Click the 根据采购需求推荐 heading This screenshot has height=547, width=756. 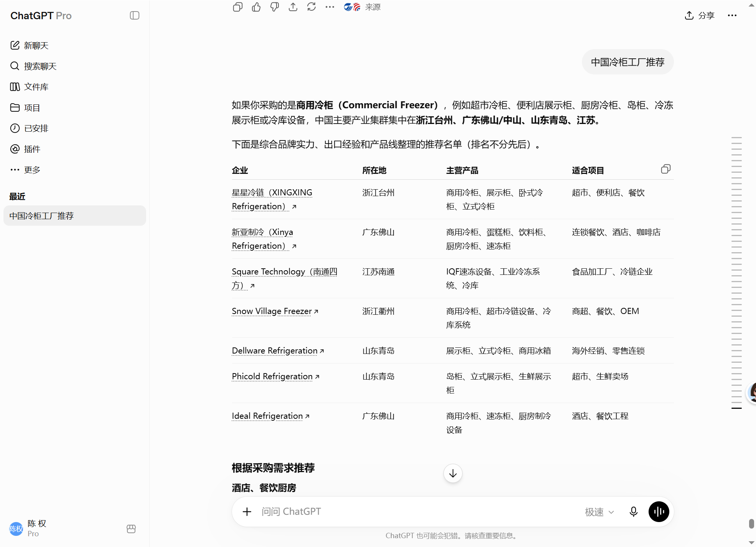273,468
